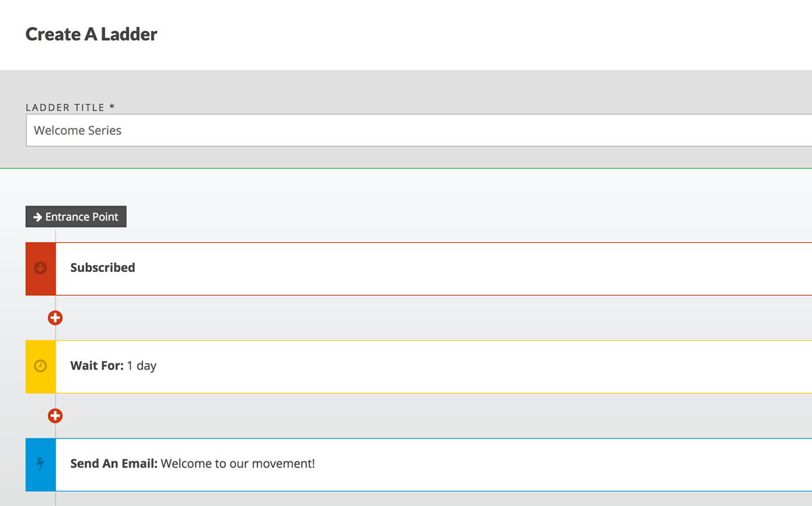Click the red down-arrow icon on Subscribed step
The width and height of the screenshot is (812, 506).
[41, 269]
